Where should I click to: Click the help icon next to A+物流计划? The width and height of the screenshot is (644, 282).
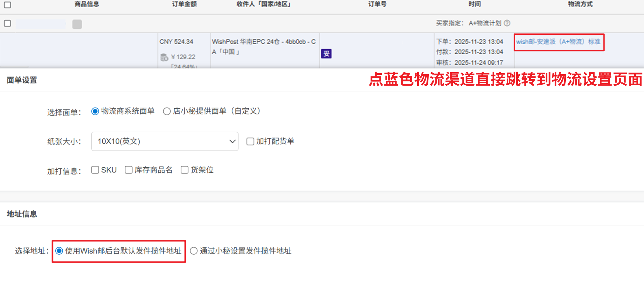coord(507,23)
